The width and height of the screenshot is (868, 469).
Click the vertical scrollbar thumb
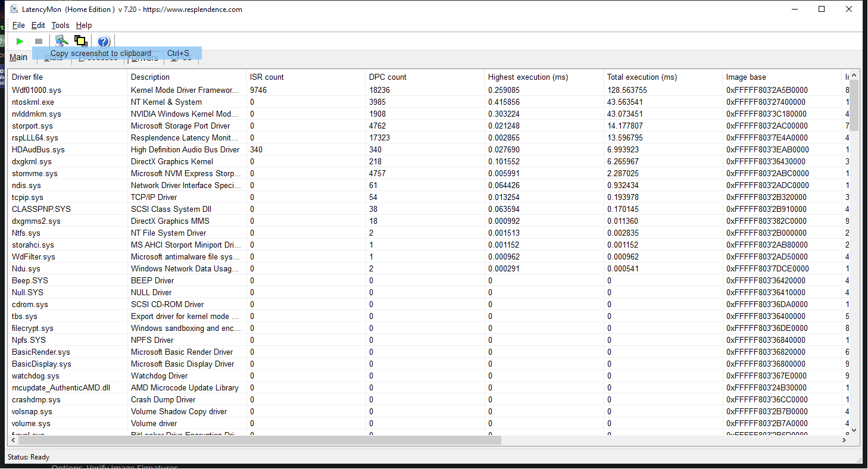(854, 105)
